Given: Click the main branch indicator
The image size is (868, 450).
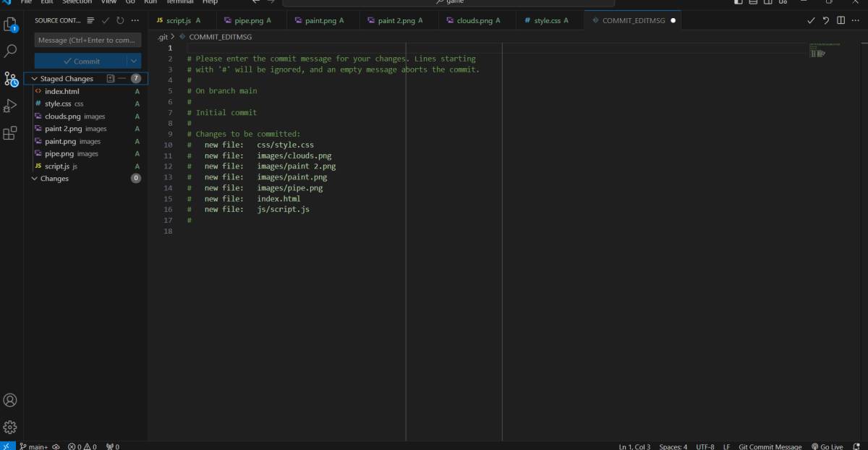Looking at the screenshot, I should tap(33, 446).
